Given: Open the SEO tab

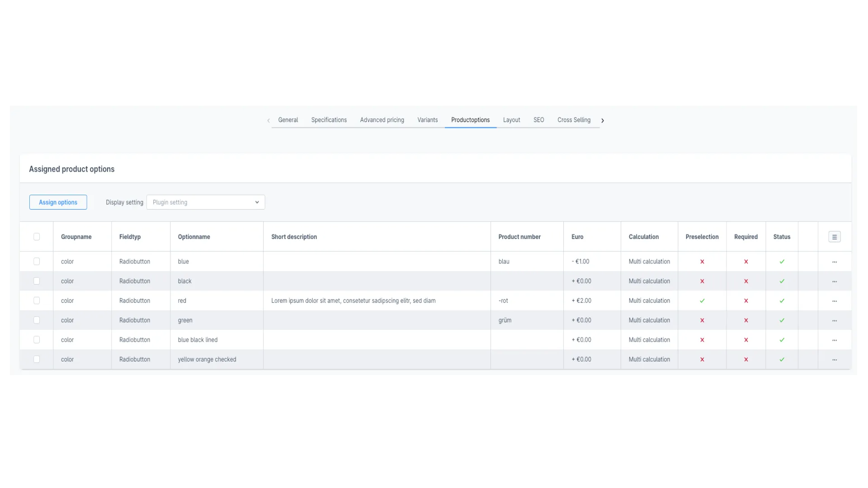Looking at the screenshot, I should point(538,120).
